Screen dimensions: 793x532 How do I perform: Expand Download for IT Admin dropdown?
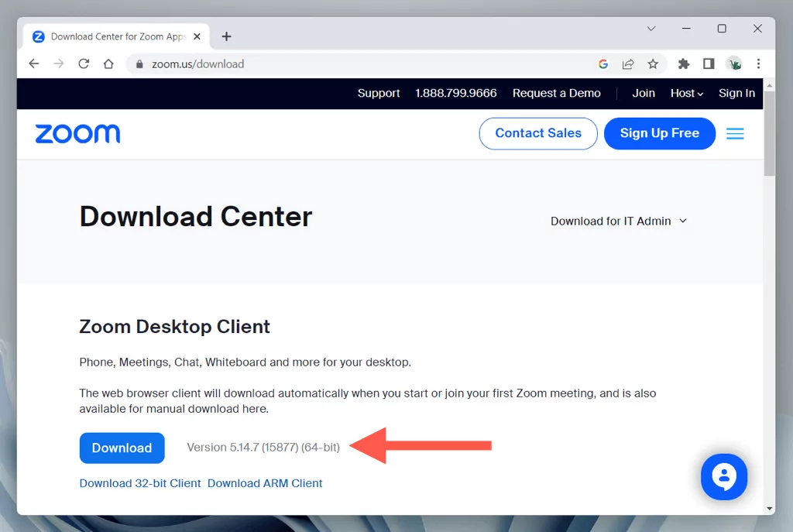point(619,221)
